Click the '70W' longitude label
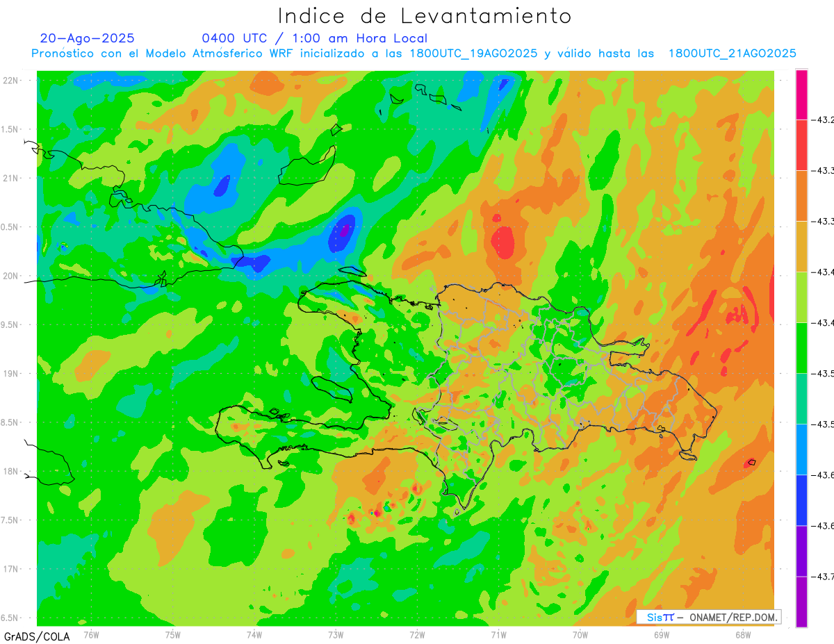Image resolution: width=834 pixels, height=644 pixels. click(x=580, y=635)
